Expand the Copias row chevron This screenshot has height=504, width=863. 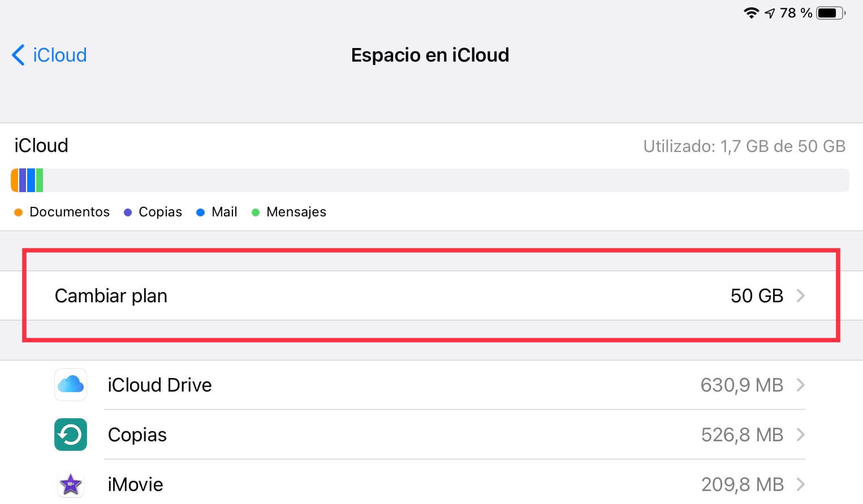point(800,435)
